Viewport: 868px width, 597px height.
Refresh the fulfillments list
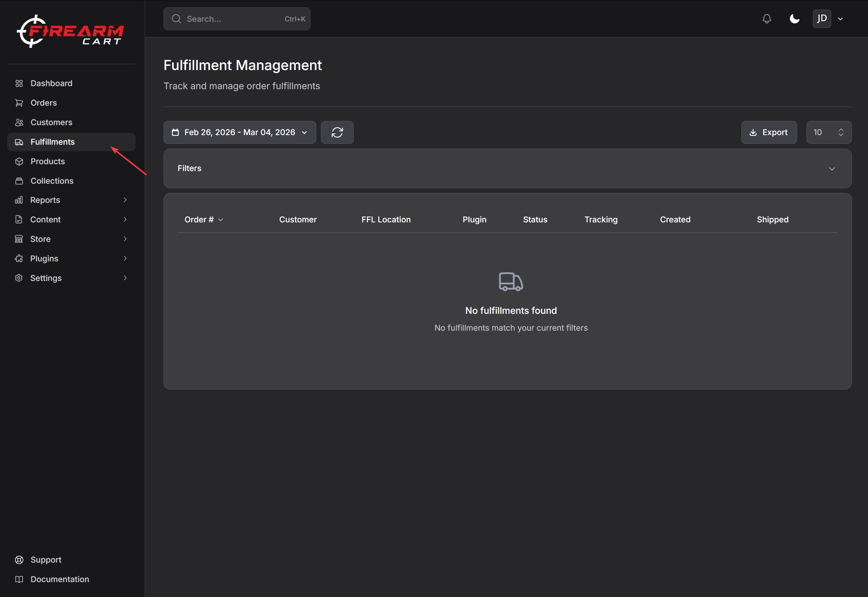337,132
